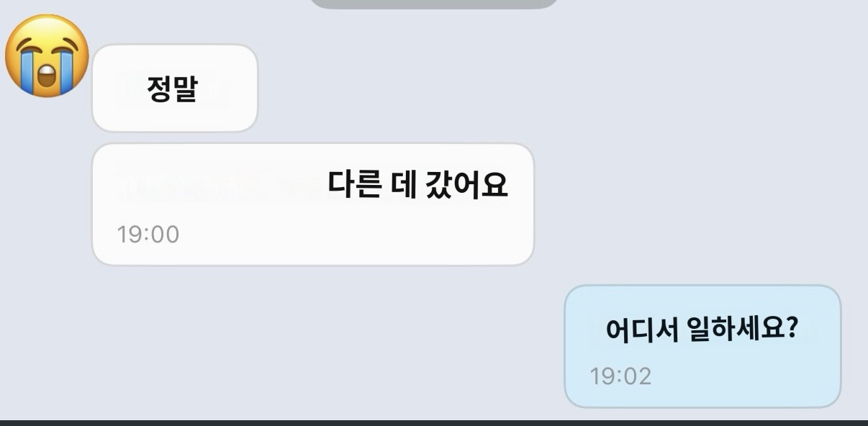Open the crying emoji profile avatar
The width and height of the screenshot is (868, 426).
point(48,56)
